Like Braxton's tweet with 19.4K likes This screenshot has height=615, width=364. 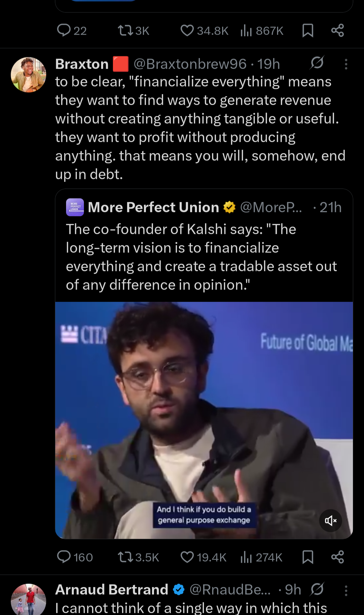pos(187,557)
